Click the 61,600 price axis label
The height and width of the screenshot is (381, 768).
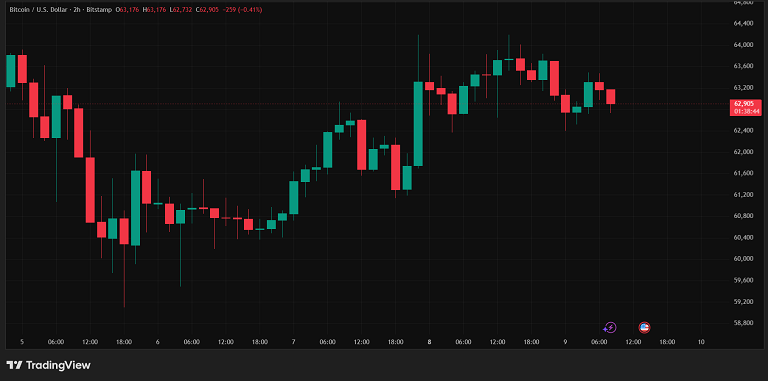click(x=743, y=173)
